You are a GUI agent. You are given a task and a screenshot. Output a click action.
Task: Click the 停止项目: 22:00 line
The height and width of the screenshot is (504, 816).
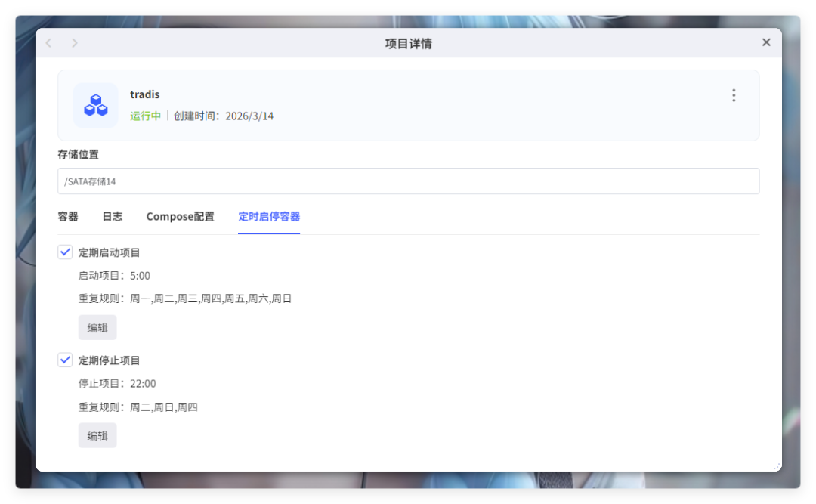(x=117, y=384)
